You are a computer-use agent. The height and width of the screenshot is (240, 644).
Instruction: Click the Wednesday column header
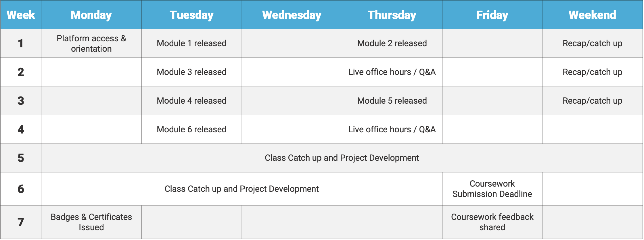[x=292, y=15]
